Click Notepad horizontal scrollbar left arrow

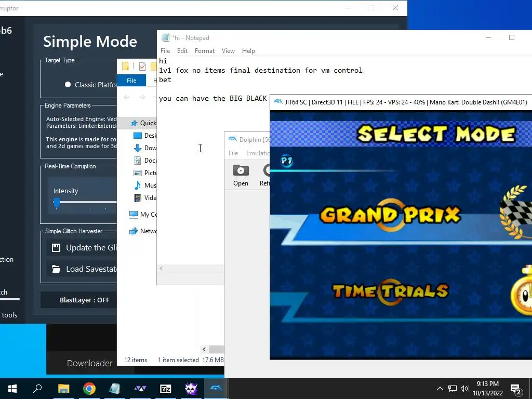coord(161,269)
